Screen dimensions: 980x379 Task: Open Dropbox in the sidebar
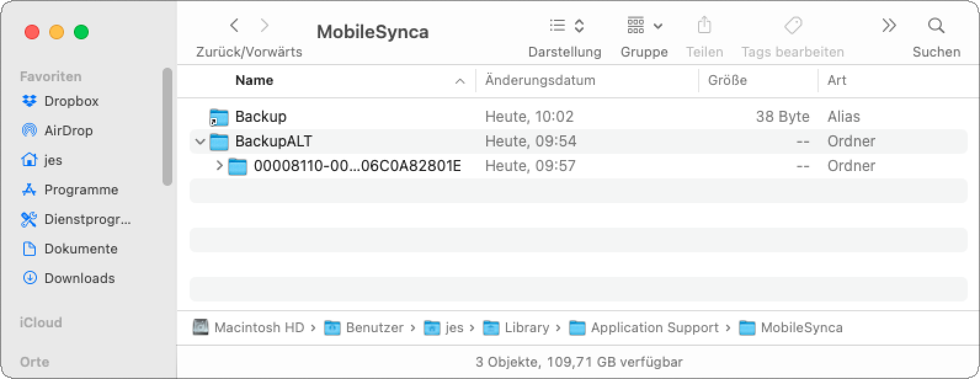(71, 101)
